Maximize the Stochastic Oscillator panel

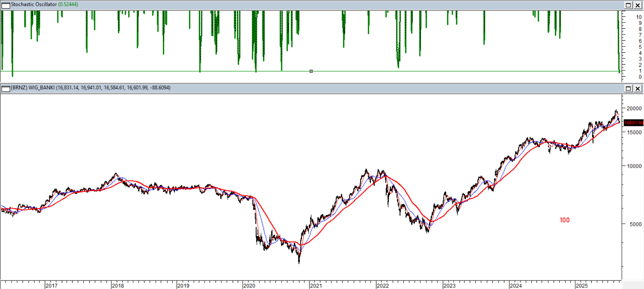point(628,5)
